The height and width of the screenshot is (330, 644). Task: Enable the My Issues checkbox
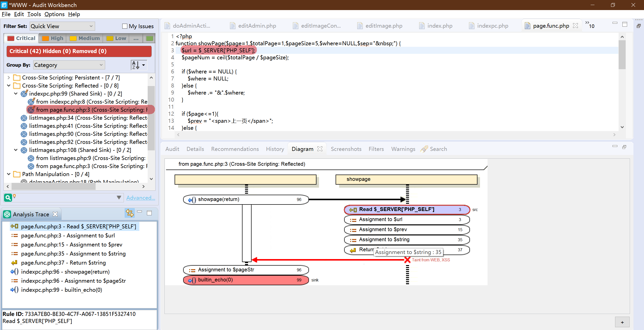tap(125, 26)
